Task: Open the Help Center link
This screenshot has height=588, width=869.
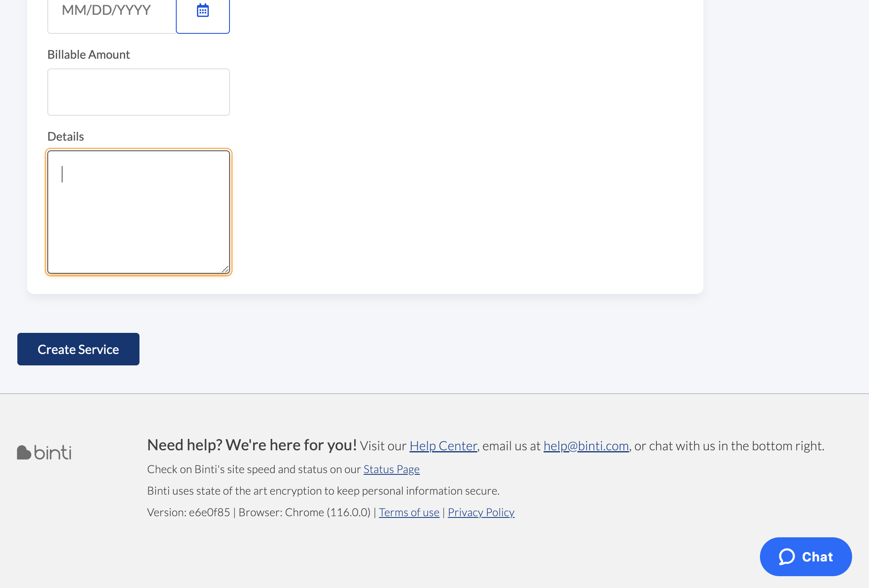Action: (x=443, y=446)
